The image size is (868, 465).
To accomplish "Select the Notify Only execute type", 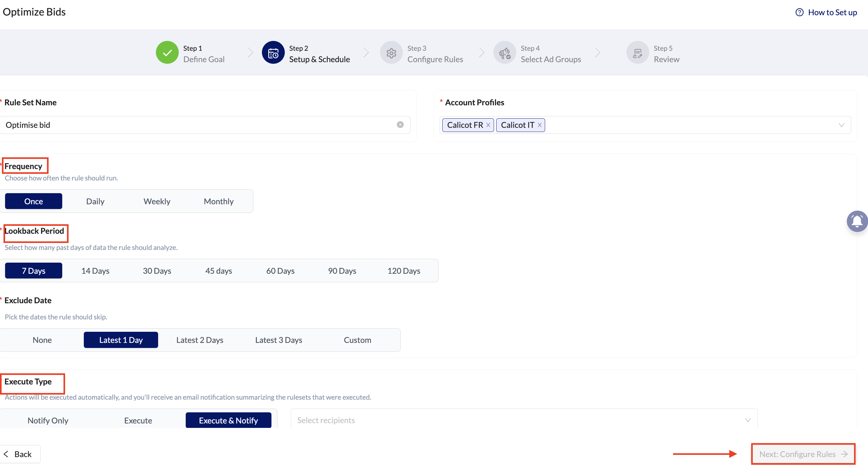I will [x=48, y=420].
